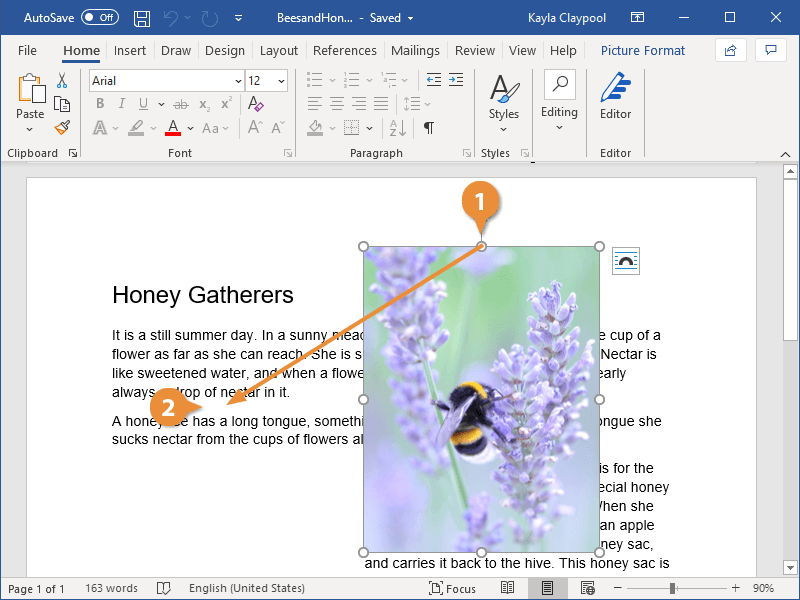Click the Sort A-Z icon

tap(397, 127)
